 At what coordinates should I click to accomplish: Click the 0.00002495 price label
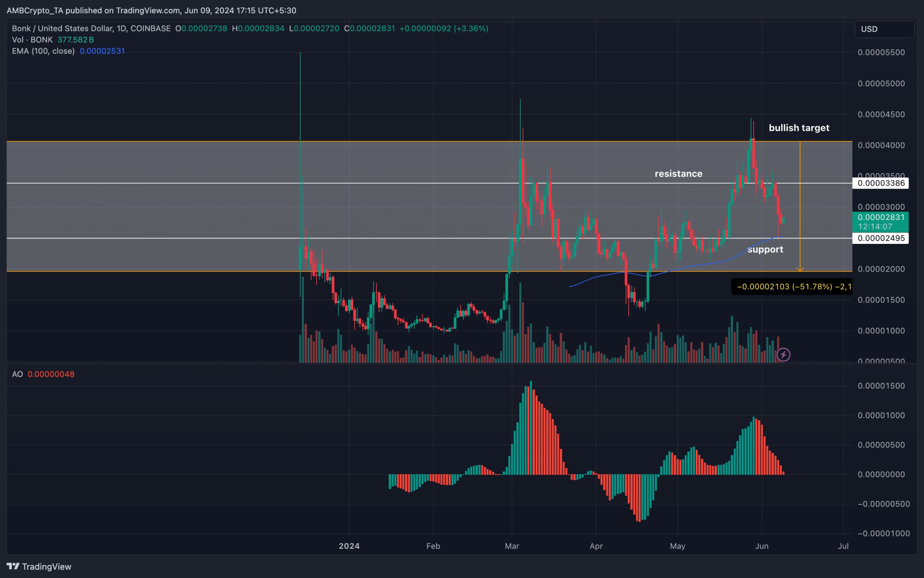(x=881, y=238)
